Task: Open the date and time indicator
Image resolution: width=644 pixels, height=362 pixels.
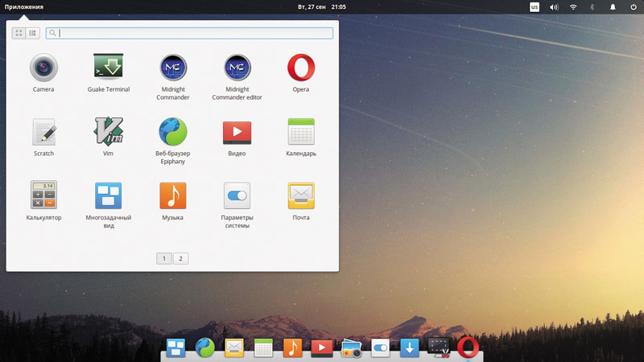Action: click(x=322, y=6)
